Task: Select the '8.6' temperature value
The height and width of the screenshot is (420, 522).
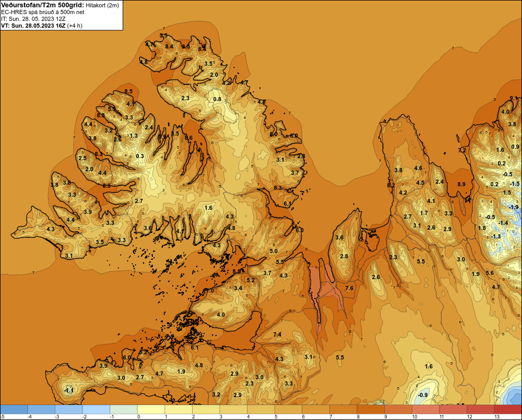Action: (x=188, y=138)
